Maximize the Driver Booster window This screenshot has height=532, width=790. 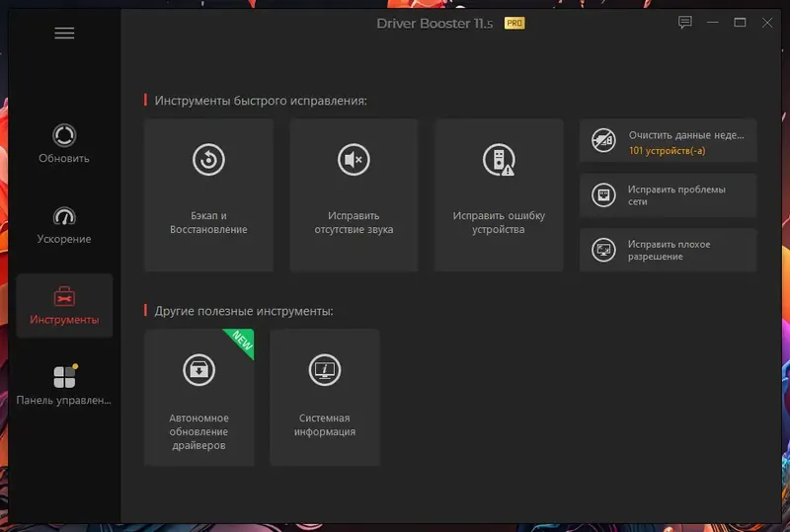740,22
